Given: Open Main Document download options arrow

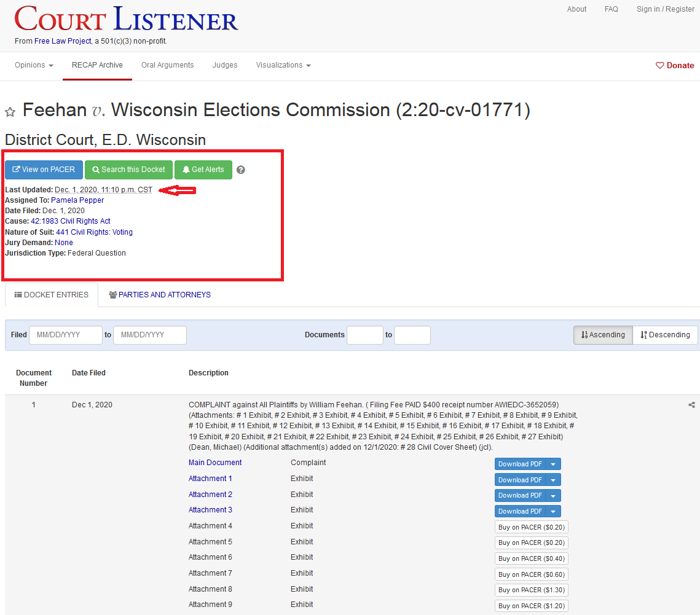Looking at the screenshot, I should click(553, 464).
